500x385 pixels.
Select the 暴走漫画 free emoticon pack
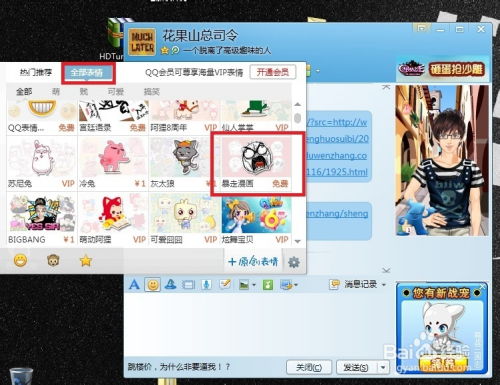256,163
